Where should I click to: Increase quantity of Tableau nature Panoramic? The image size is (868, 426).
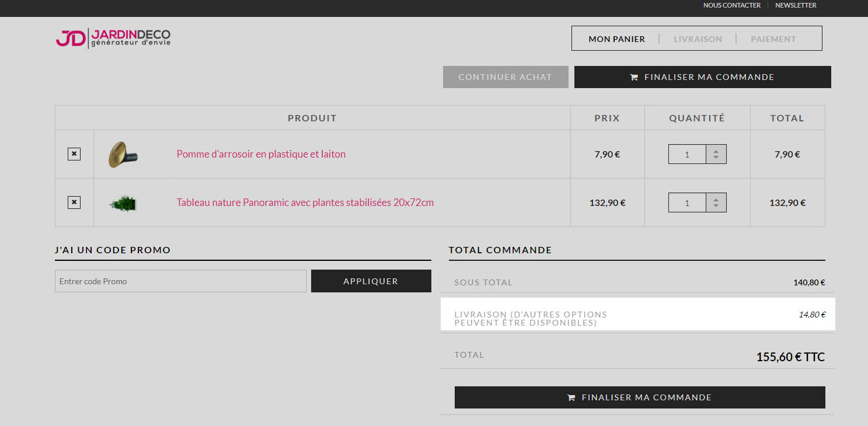coord(716,199)
